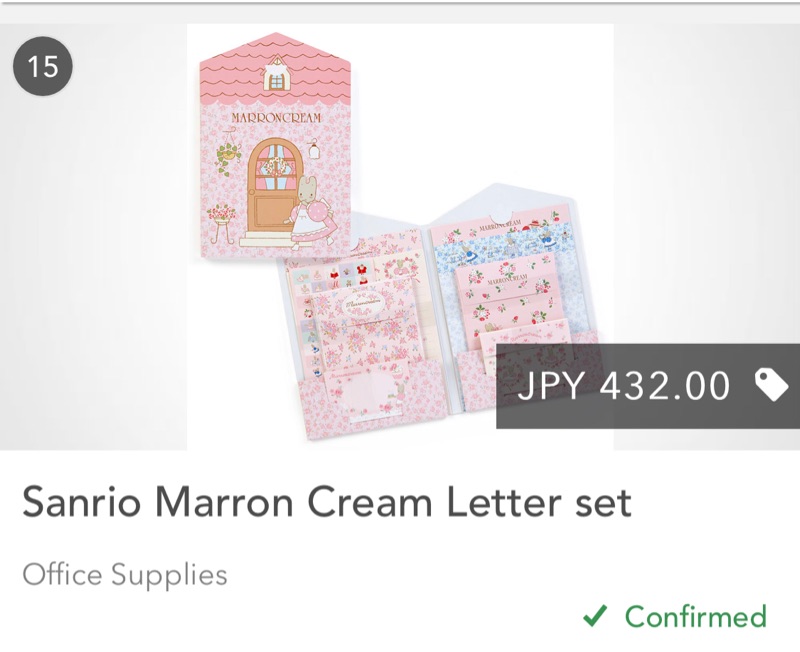Click the green Confirmed checkmark icon
Image resolution: width=800 pixels, height=652 pixels.
pyautogui.click(x=595, y=616)
